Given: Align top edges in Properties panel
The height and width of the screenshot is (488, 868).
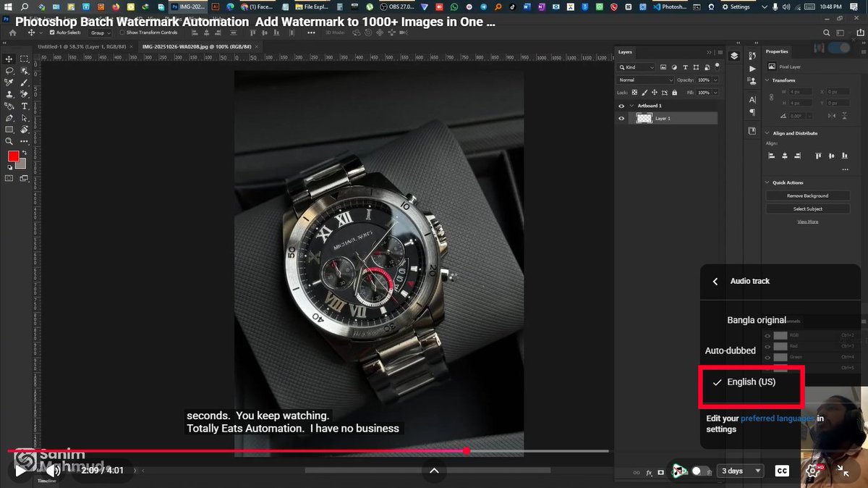Looking at the screenshot, I should coord(819,155).
